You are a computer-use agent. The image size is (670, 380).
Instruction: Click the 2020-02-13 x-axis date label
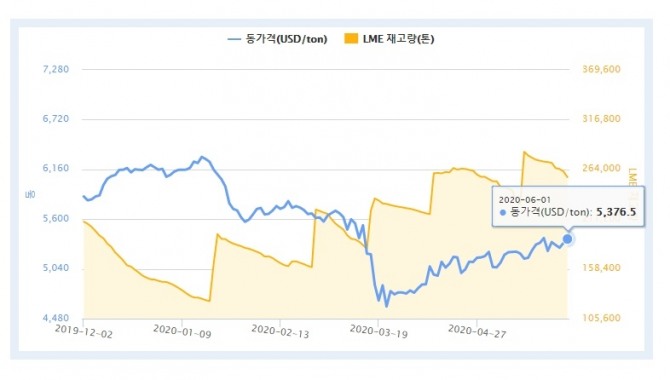(280, 331)
